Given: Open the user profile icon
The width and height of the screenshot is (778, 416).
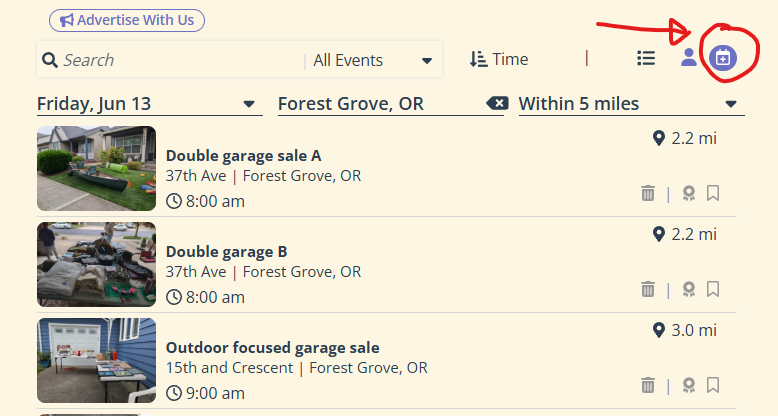Looking at the screenshot, I should point(688,58).
